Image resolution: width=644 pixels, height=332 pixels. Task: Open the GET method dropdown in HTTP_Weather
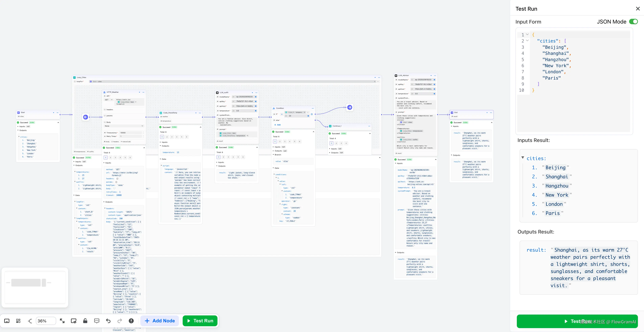(109, 100)
